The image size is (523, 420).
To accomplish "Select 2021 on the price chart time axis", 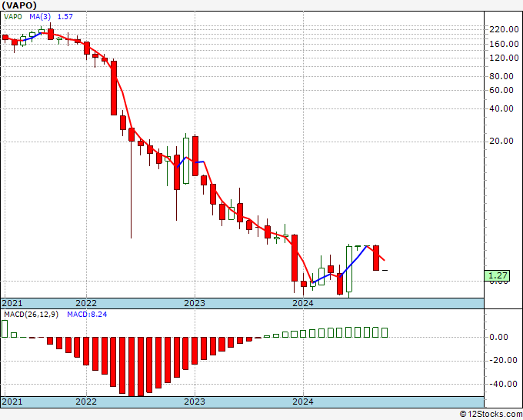I will click(x=12, y=303).
